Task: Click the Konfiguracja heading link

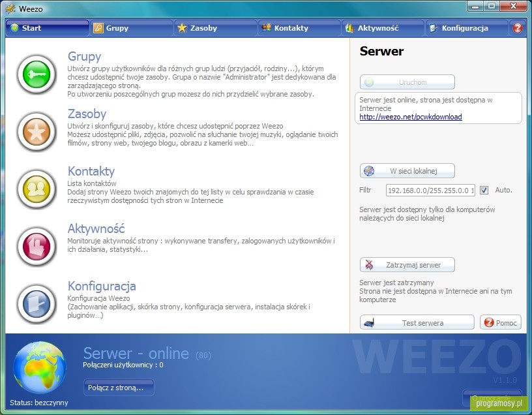Action: (x=102, y=286)
